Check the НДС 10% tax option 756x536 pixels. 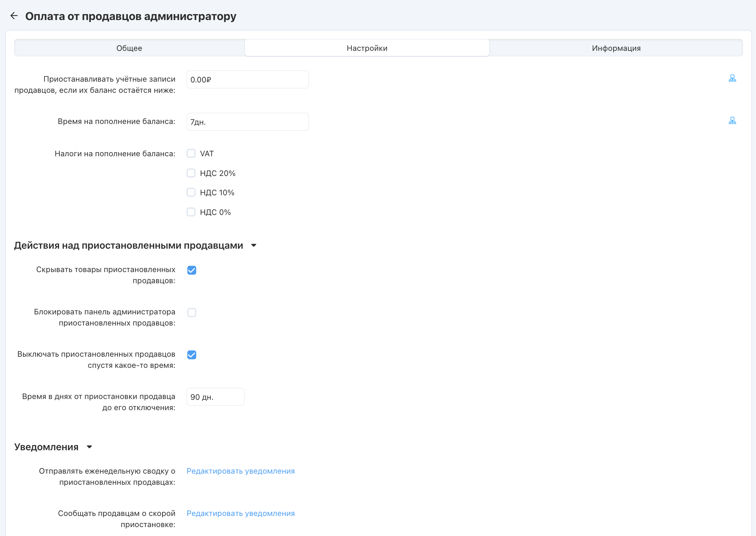191,192
